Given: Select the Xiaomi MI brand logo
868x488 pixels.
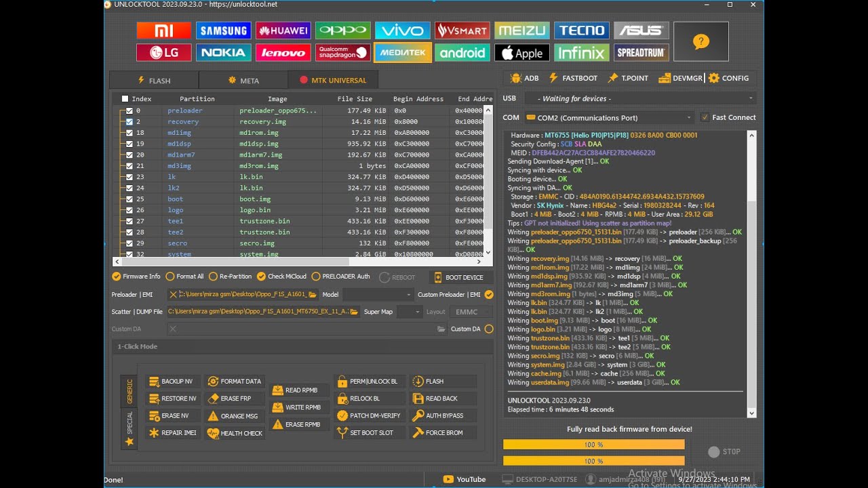Looking at the screenshot, I should pyautogui.click(x=163, y=30).
